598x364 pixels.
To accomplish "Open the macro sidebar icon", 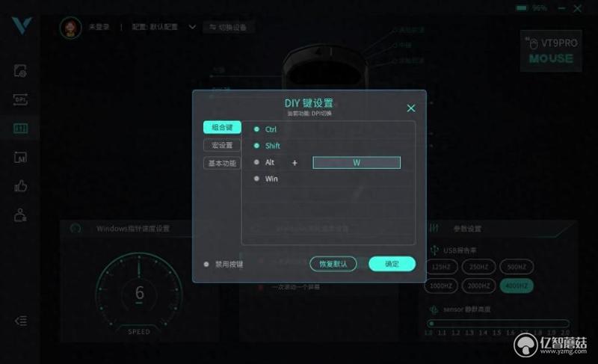I will tap(20, 157).
